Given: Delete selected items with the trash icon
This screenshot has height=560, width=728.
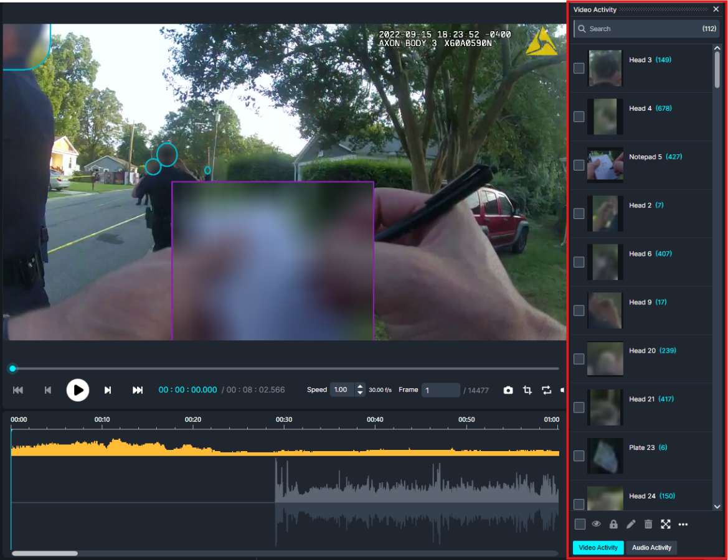Looking at the screenshot, I should click(648, 525).
